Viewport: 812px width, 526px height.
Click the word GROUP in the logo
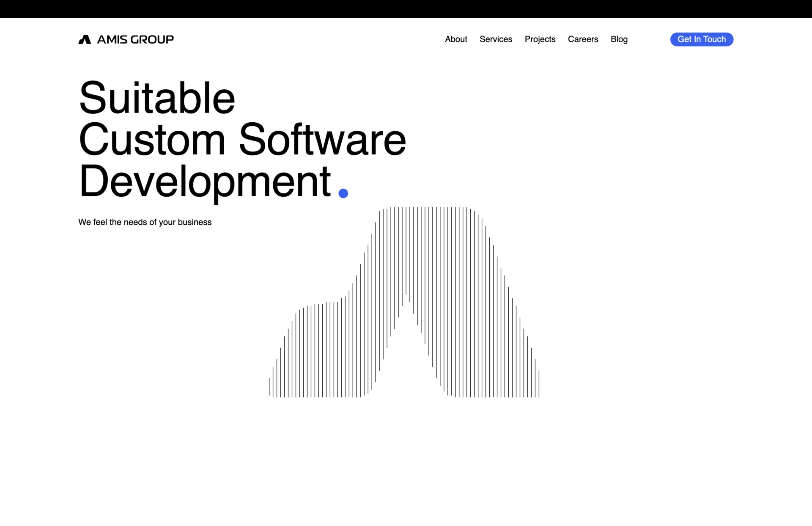point(152,39)
